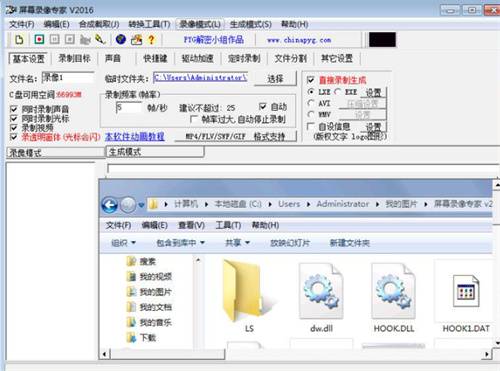The width and height of the screenshot is (500, 371).
Task: Select the AVI format radio button
Action: (311, 103)
